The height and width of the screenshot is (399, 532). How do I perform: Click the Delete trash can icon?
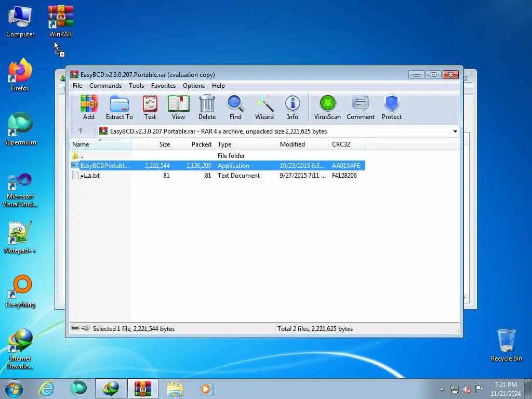click(207, 107)
